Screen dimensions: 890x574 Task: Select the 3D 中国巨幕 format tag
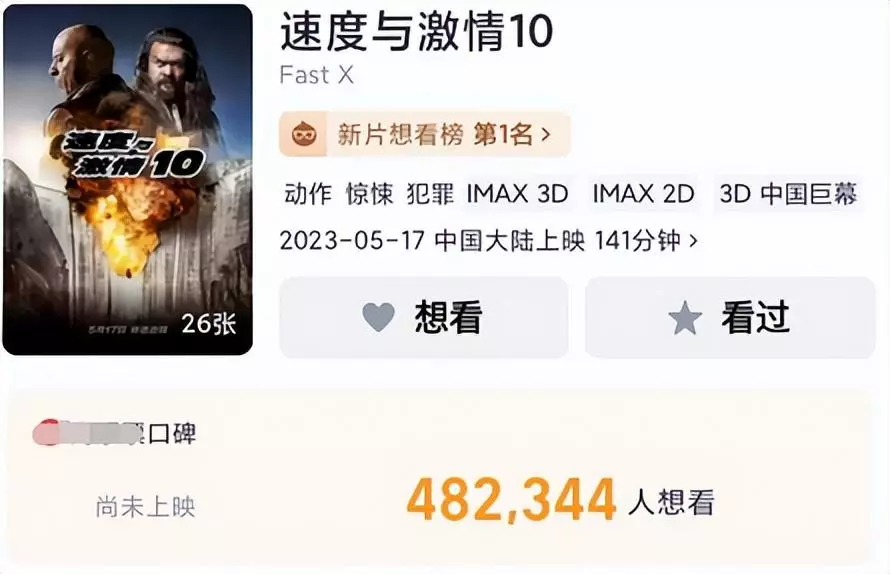click(788, 194)
